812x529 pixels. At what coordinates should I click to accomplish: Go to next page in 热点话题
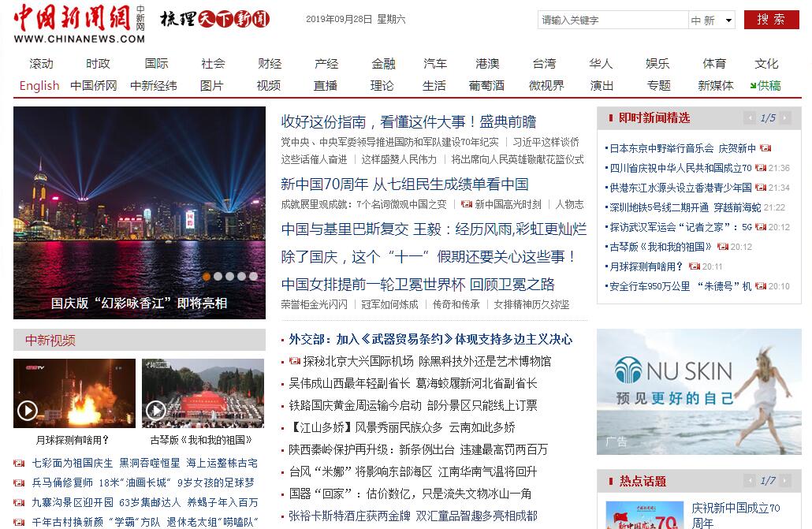tap(785, 481)
